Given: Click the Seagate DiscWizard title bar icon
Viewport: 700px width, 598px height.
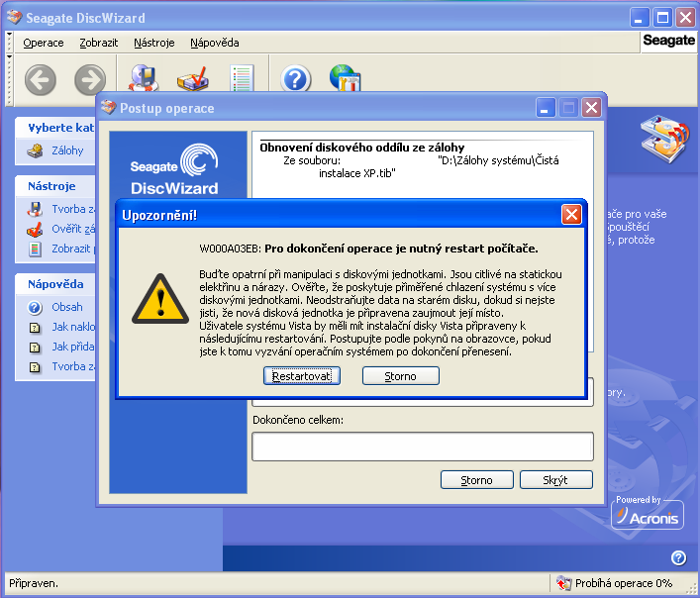Looking at the screenshot, I should (x=14, y=18).
